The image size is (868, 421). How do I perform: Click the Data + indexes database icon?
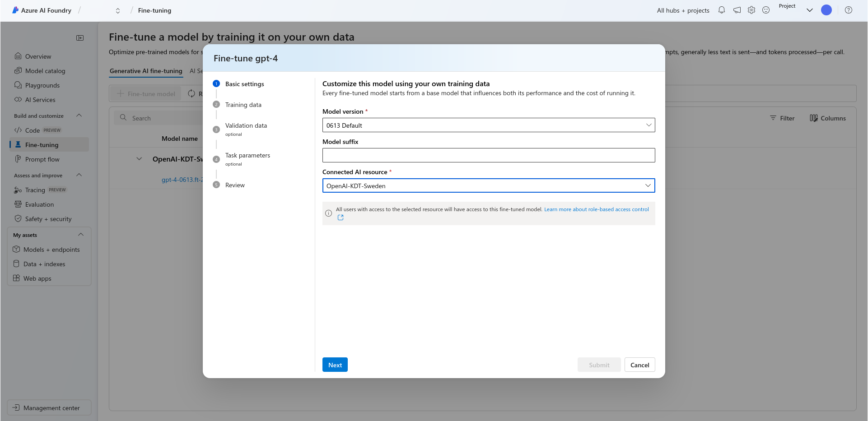[x=16, y=264]
